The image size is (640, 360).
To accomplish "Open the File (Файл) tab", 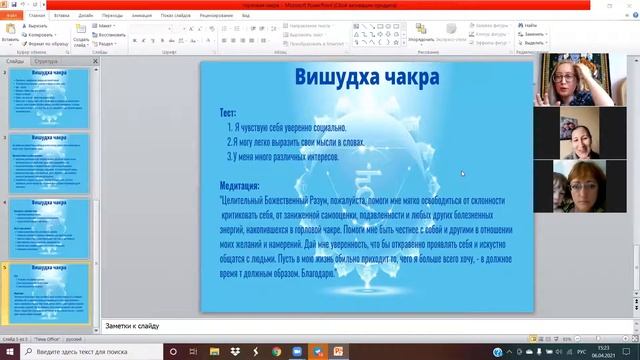I will pyautogui.click(x=11, y=16).
